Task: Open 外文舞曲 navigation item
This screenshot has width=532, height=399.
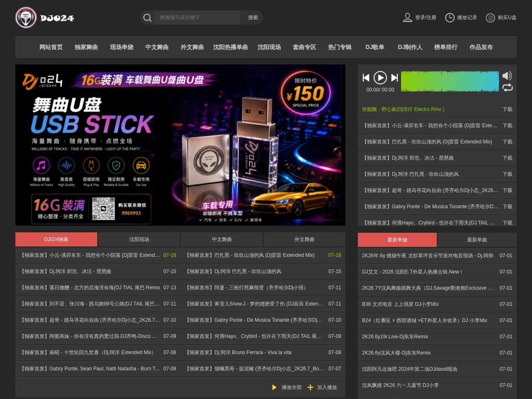Action: click(192, 47)
